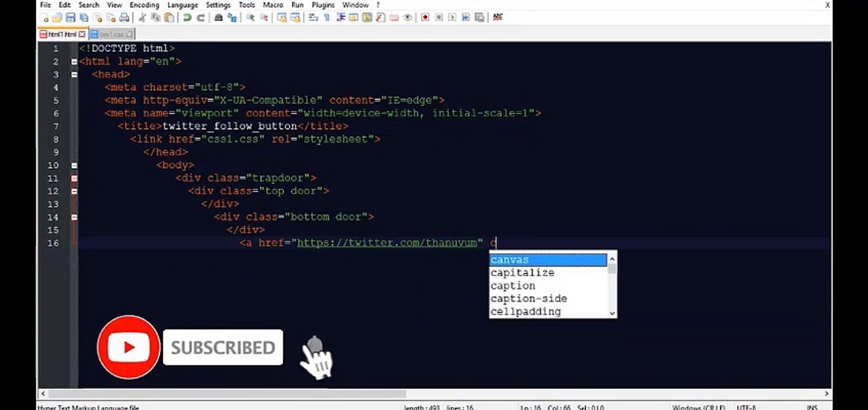
Task: Open the Function List toolbar icon
Action: coord(380,18)
